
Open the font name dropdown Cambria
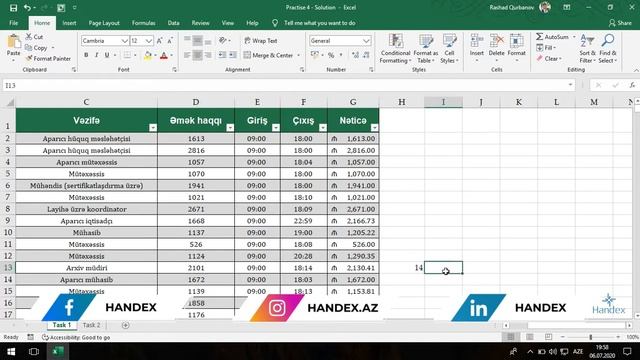pos(124,41)
